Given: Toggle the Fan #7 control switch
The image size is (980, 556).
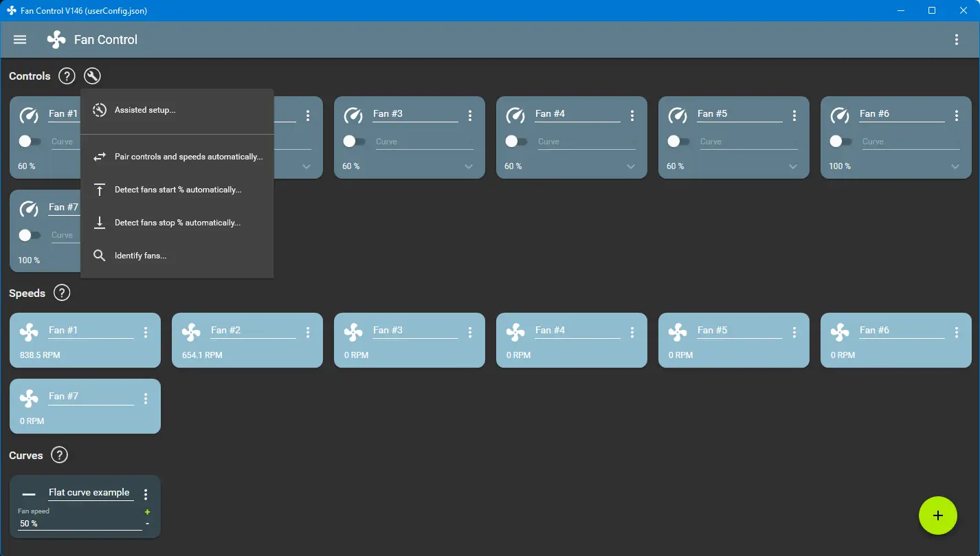Looking at the screenshot, I should tap(30, 235).
